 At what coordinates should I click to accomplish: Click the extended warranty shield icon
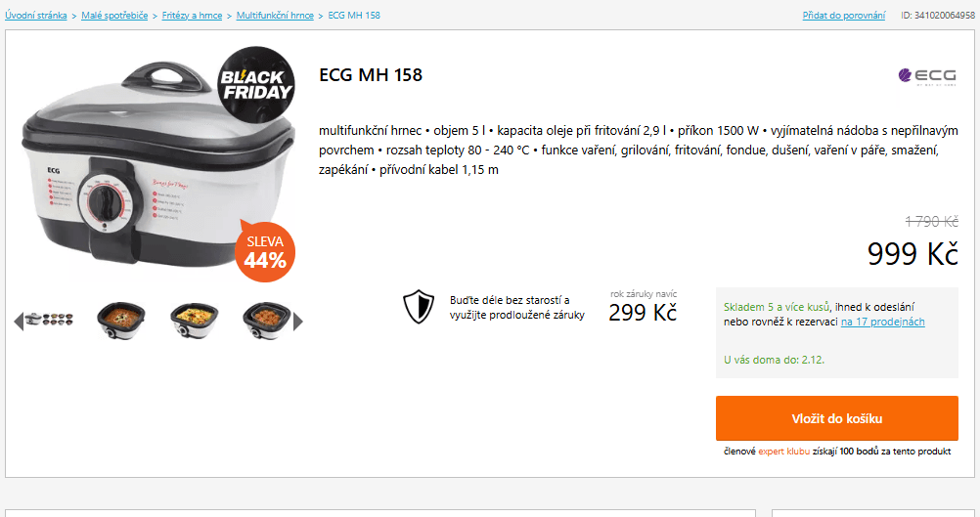[418, 307]
